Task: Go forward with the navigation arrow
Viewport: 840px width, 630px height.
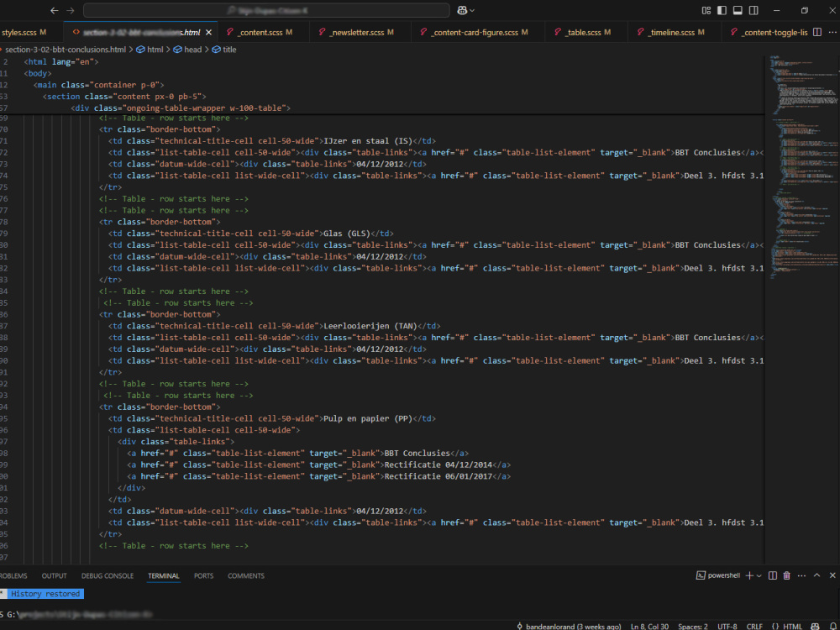Action: coord(71,10)
